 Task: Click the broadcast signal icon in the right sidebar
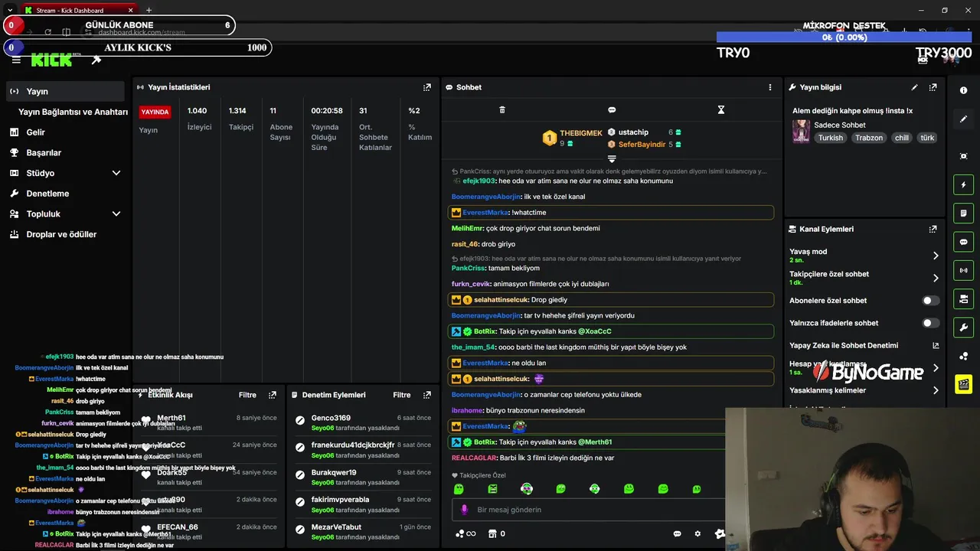pyautogui.click(x=963, y=270)
